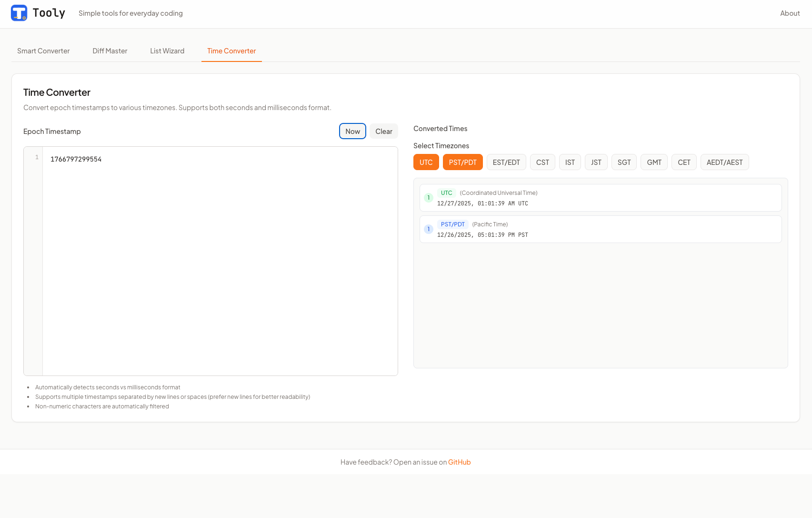Screen dimensions: 812x518
Task: Enable the GMT timezone
Action: (x=654, y=162)
